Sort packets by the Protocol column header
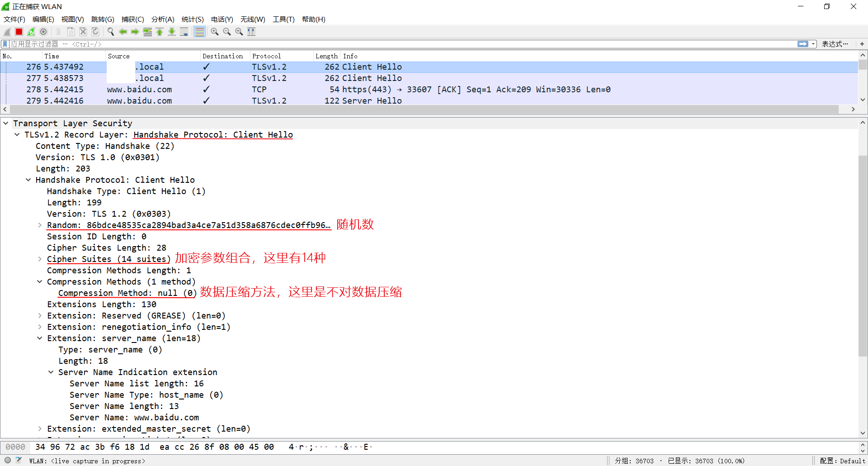 [x=282, y=56]
